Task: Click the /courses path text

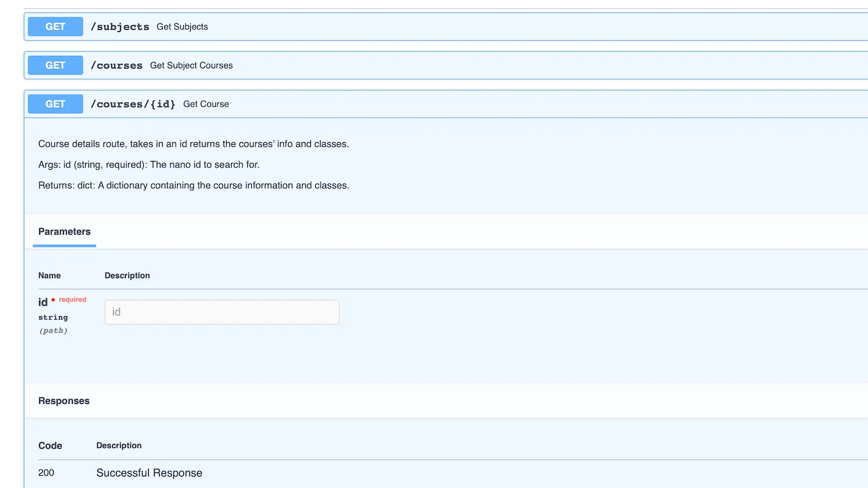Action: point(117,65)
